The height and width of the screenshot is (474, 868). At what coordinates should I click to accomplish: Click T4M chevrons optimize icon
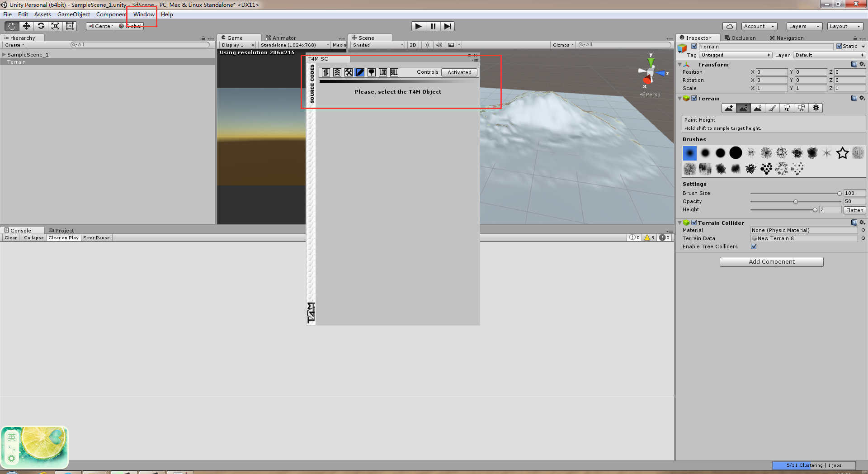(337, 72)
